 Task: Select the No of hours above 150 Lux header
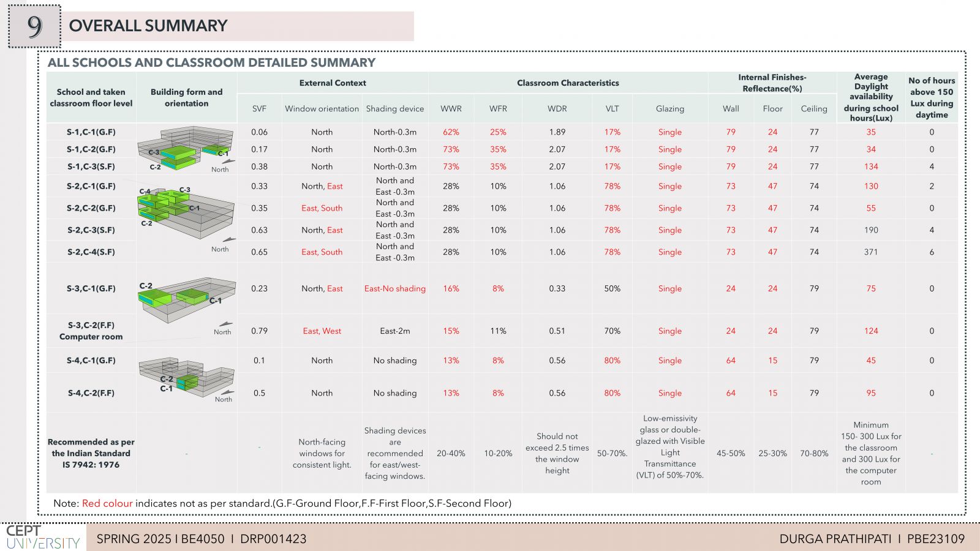[932, 97]
